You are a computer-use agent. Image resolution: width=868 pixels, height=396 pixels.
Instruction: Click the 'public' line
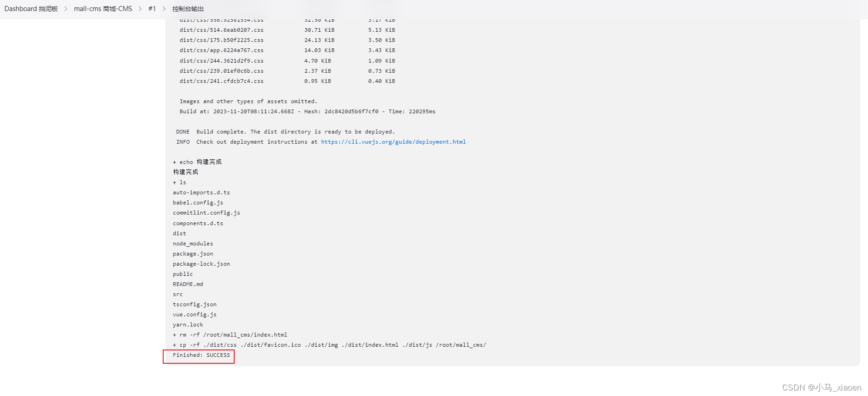(183, 274)
